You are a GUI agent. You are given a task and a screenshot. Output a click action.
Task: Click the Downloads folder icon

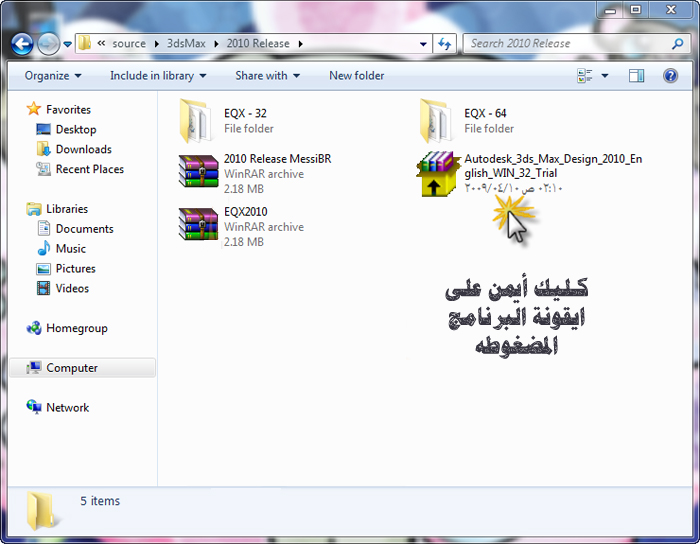point(43,149)
